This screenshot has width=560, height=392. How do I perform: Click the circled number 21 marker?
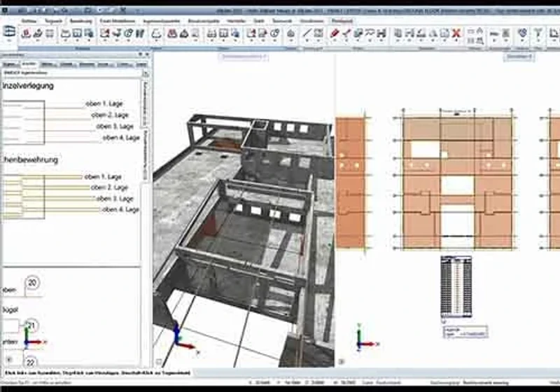[31, 325]
